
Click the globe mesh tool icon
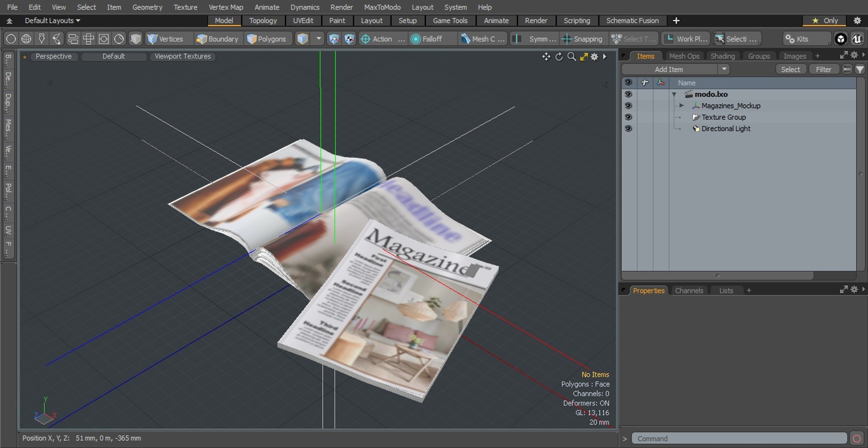[26, 39]
